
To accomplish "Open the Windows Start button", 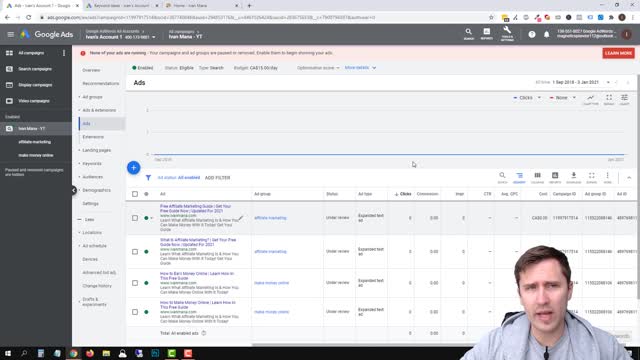I will point(8,353).
